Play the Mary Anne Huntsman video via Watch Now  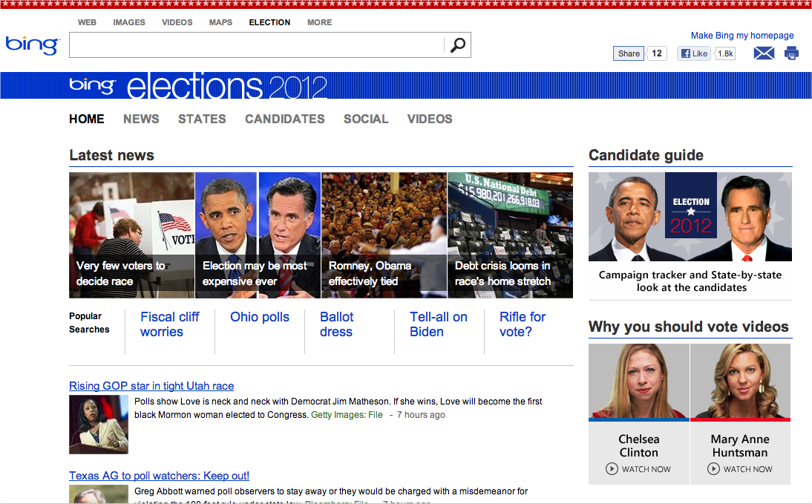click(x=740, y=468)
